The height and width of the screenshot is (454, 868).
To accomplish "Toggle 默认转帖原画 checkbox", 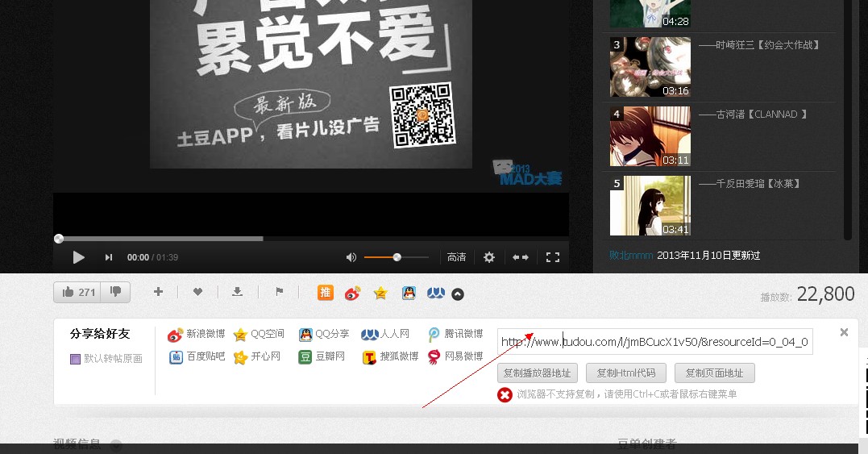I will pos(75,359).
